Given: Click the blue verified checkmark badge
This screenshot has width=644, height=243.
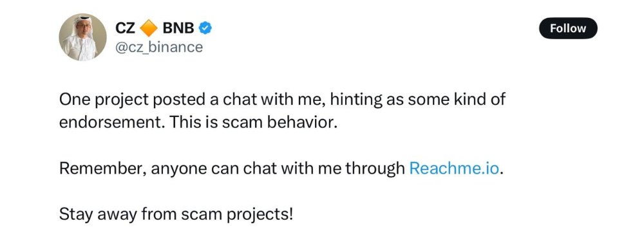Looking at the screenshot, I should click(x=205, y=28).
